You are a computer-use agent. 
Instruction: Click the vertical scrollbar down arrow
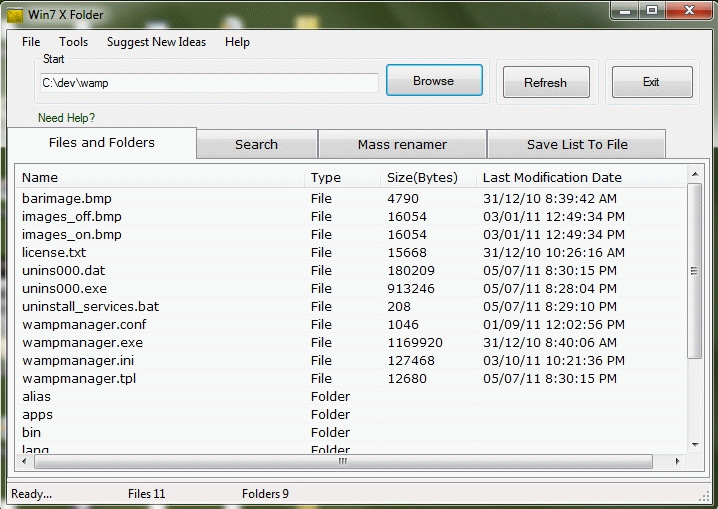(695, 444)
